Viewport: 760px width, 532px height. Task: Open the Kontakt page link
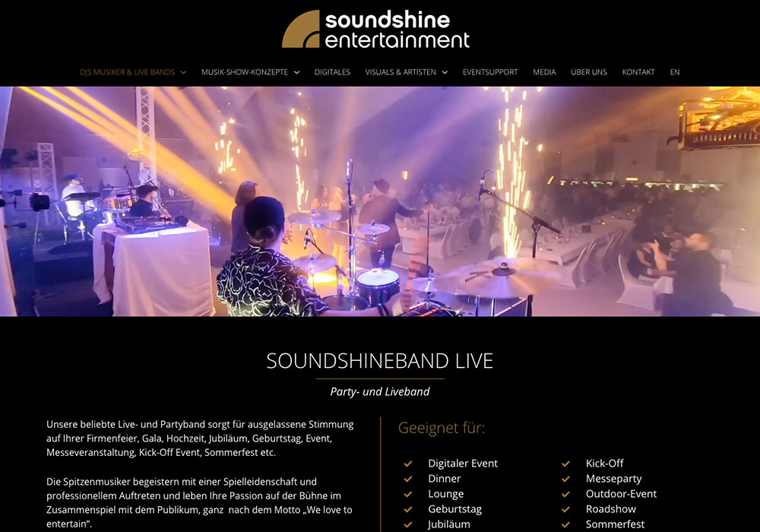[638, 72]
